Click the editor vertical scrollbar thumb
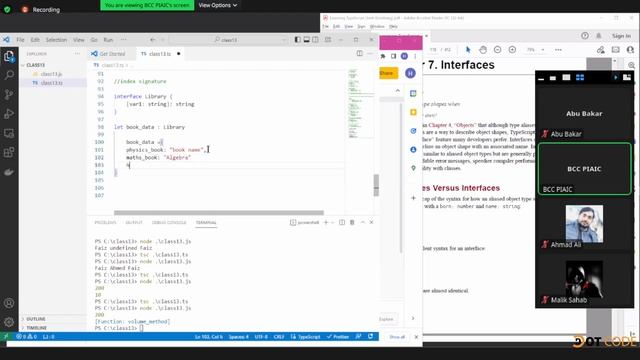The width and height of the screenshot is (640, 360). pos(376,185)
